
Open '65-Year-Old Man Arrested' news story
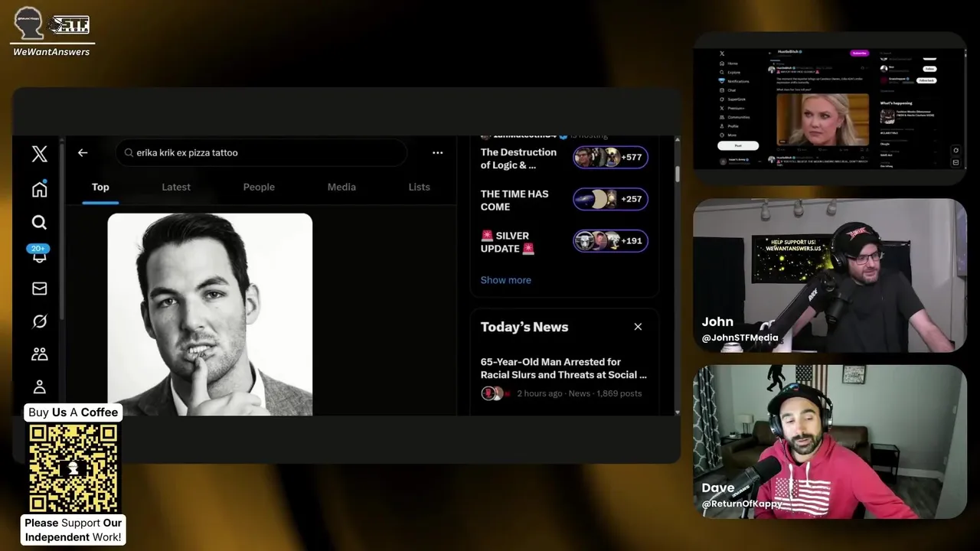(563, 368)
